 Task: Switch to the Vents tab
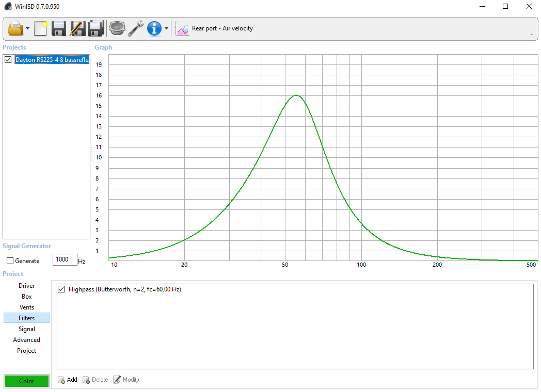point(26,307)
